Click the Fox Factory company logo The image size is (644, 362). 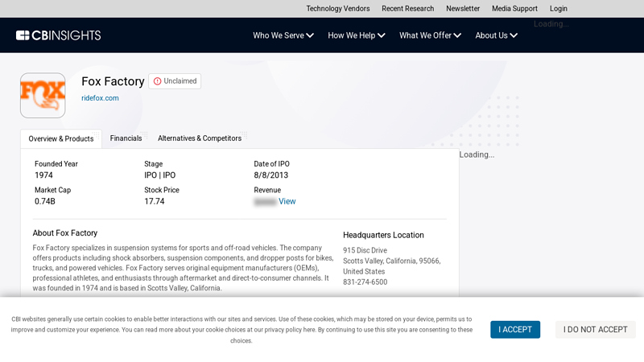coord(43,96)
